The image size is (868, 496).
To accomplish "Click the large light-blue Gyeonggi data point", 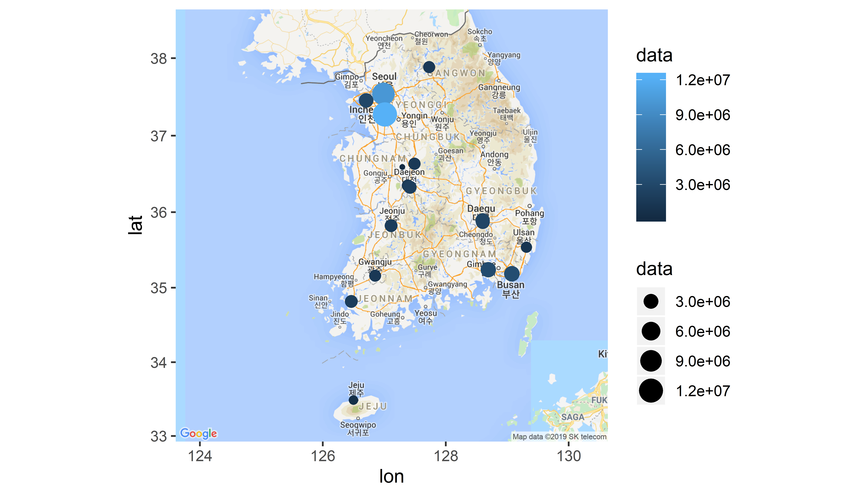I will (x=385, y=114).
